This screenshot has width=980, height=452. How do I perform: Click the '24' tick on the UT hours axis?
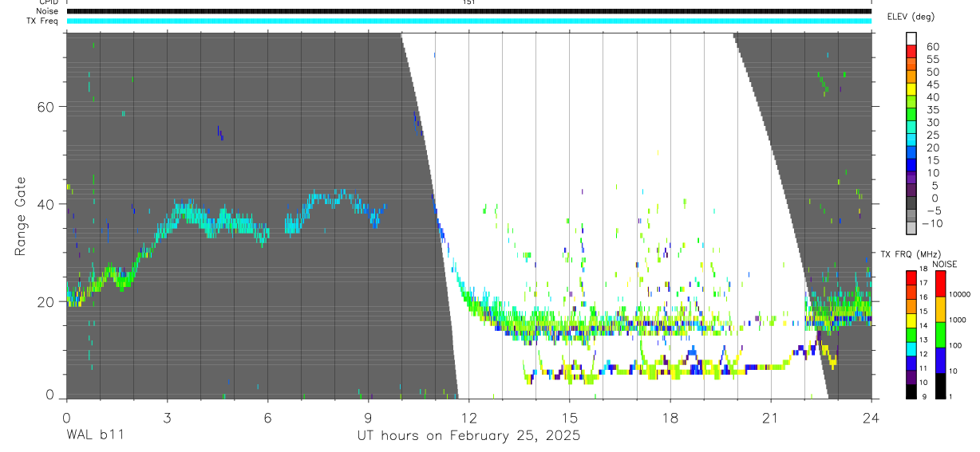click(871, 417)
